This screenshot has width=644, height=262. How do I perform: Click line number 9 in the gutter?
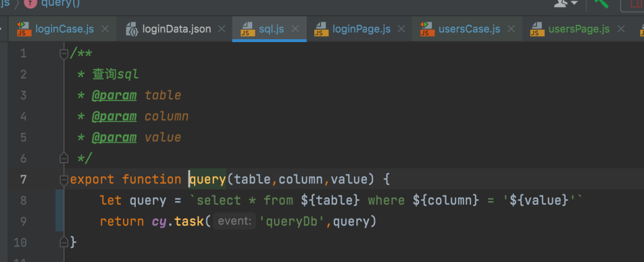[24, 221]
